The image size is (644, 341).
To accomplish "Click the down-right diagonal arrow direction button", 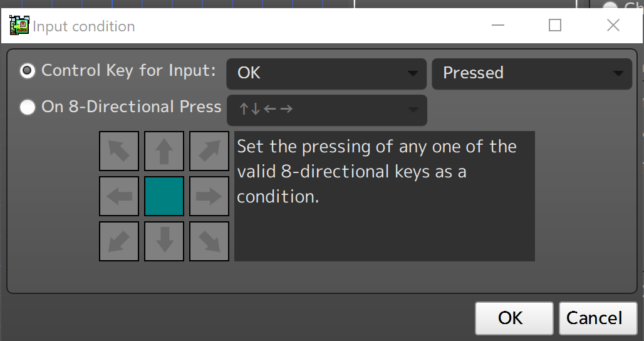I will 209,241.
